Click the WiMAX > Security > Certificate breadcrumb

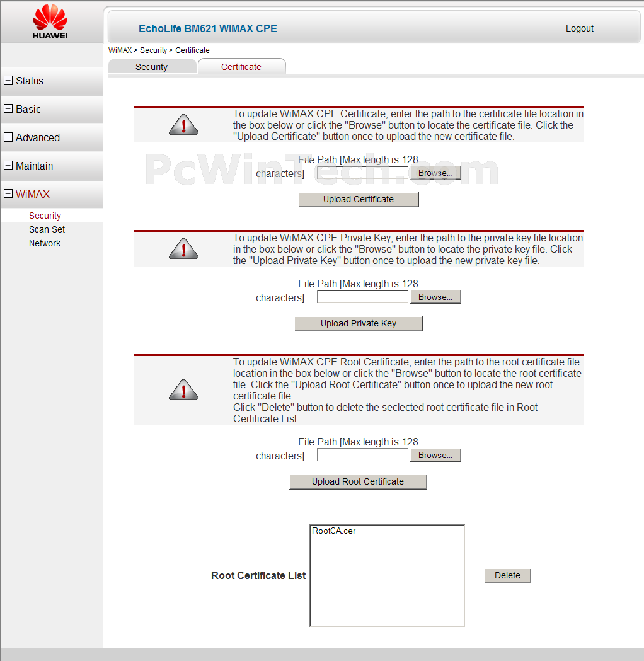159,50
